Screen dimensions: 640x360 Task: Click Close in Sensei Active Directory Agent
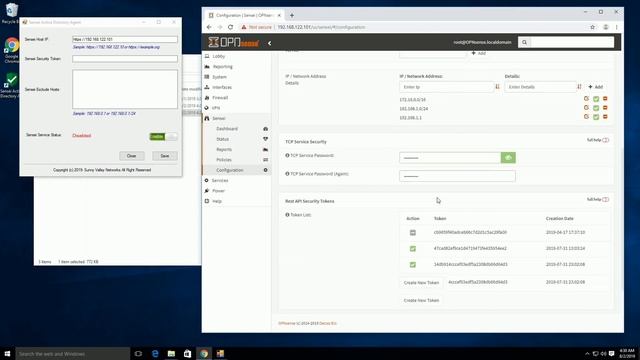(x=131, y=156)
